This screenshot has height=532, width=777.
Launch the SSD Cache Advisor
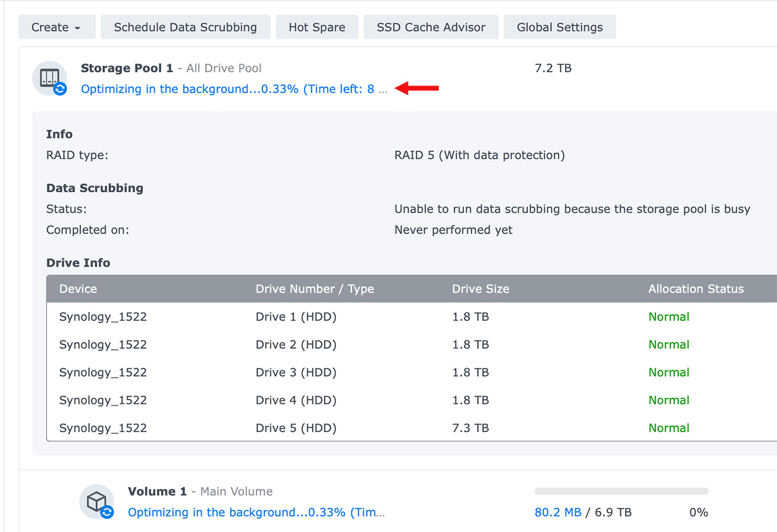pyautogui.click(x=431, y=27)
